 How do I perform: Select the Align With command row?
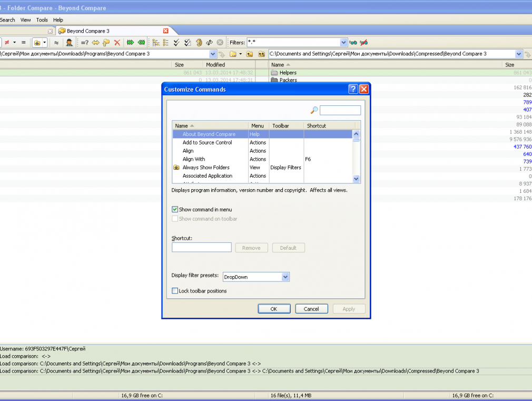(263, 159)
